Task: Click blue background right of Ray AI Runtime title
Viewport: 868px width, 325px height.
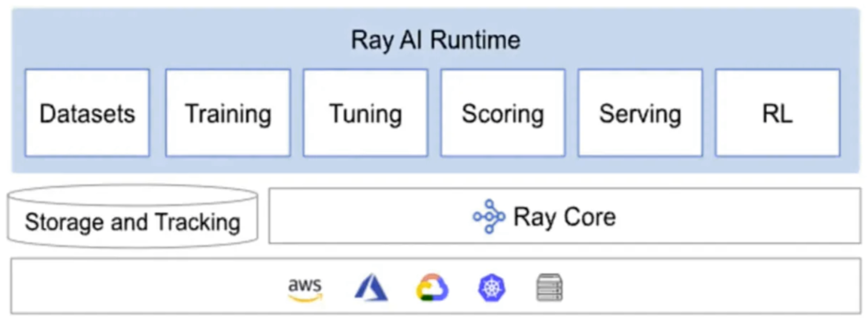Action: (x=690, y=40)
